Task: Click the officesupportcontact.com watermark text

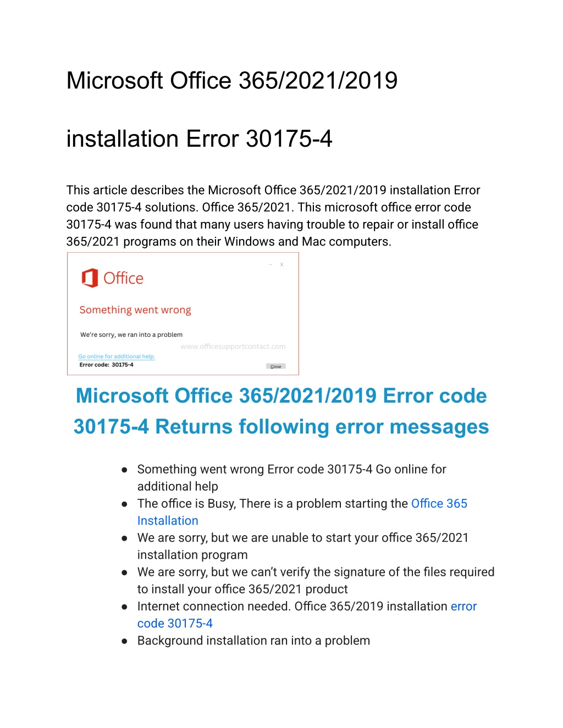Action: tap(233, 346)
